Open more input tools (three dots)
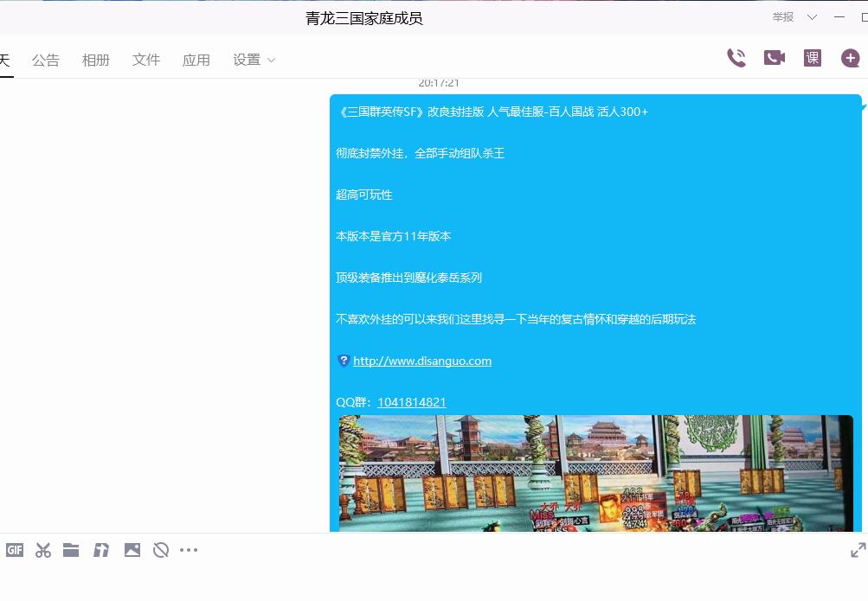Image resolution: width=868 pixels, height=601 pixels. tap(189, 550)
